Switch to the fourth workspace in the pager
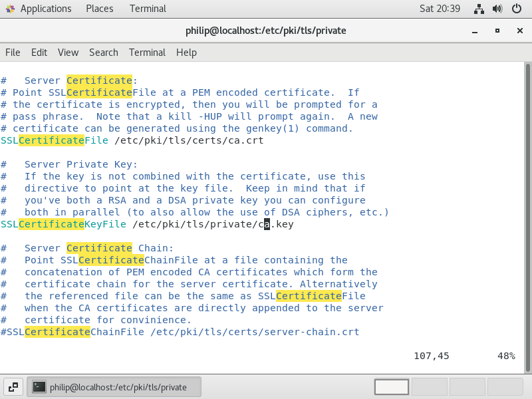This screenshot has width=532, height=399. [x=505, y=387]
